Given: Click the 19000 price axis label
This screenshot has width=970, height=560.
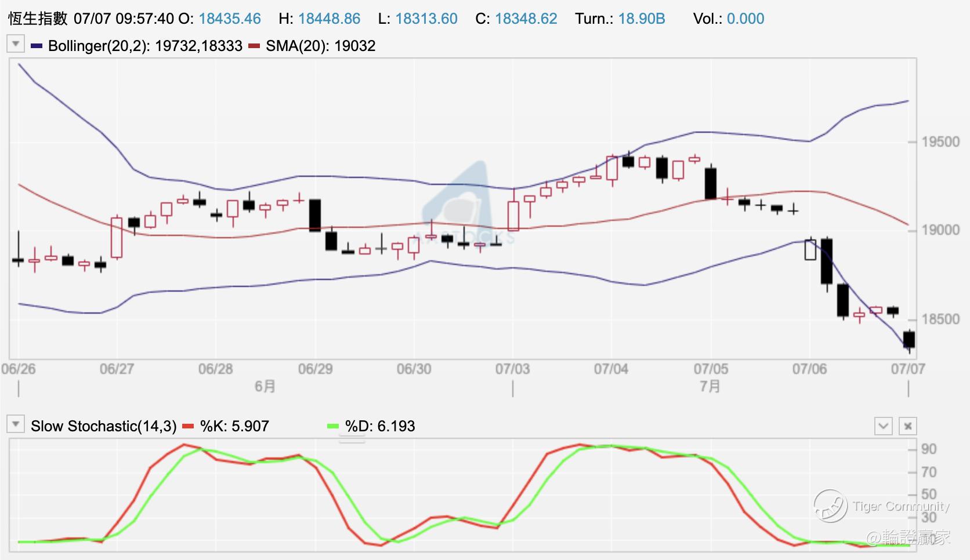Looking at the screenshot, I should tap(940, 230).
